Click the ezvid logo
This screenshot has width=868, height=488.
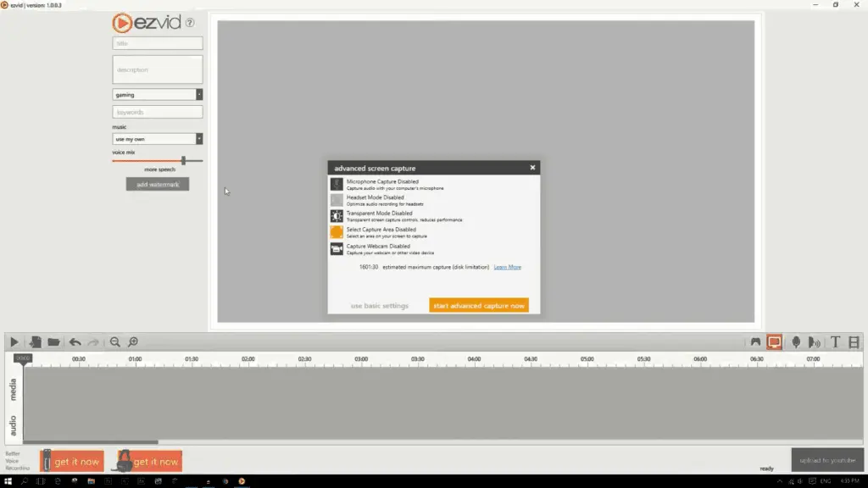click(x=147, y=23)
